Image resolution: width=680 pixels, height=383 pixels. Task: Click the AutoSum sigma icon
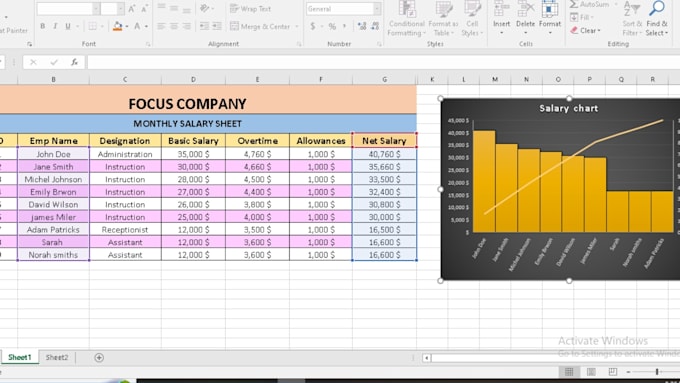point(574,4)
